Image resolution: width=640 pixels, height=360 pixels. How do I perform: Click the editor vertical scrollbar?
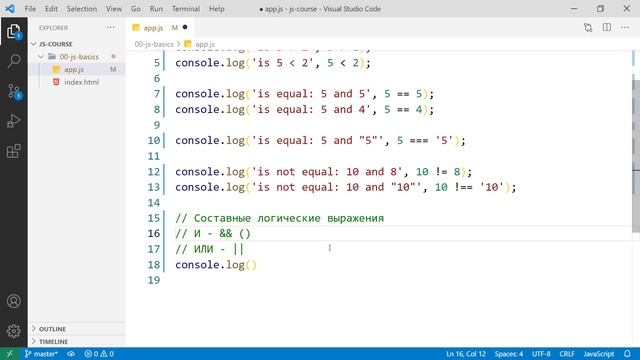pos(636,155)
